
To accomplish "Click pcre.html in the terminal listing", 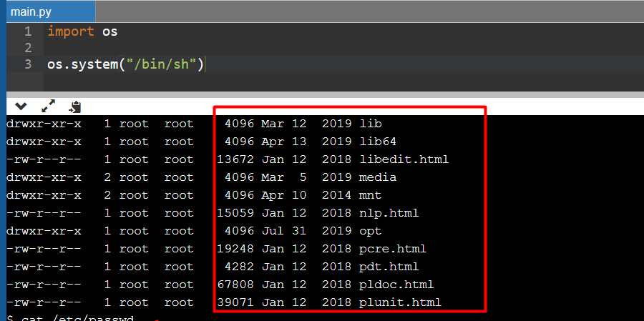I will click(x=392, y=249).
